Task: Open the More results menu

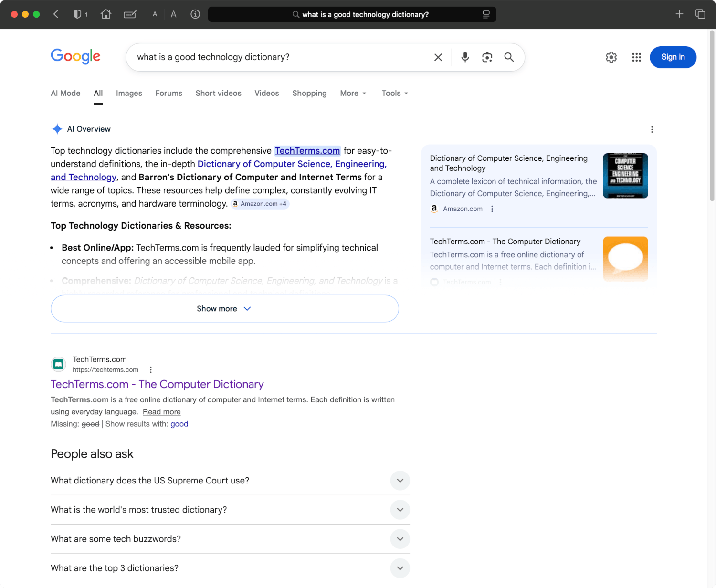Action: point(353,93)
